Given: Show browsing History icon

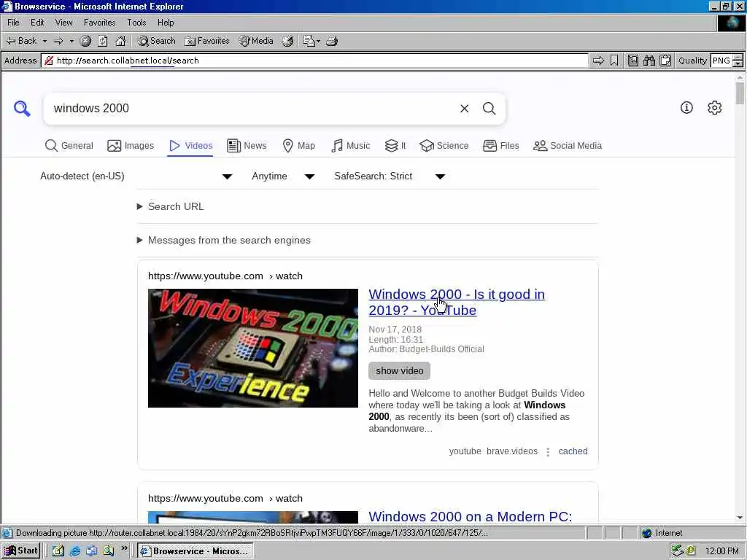Looking at the screenshot, I should [x=287, y=41].
